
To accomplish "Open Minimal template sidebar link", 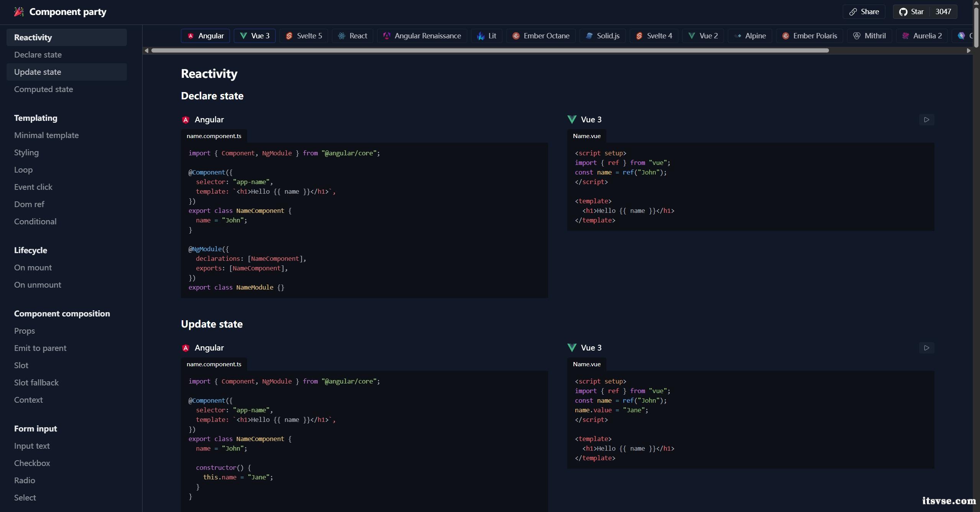I will [x=46, y=135].
